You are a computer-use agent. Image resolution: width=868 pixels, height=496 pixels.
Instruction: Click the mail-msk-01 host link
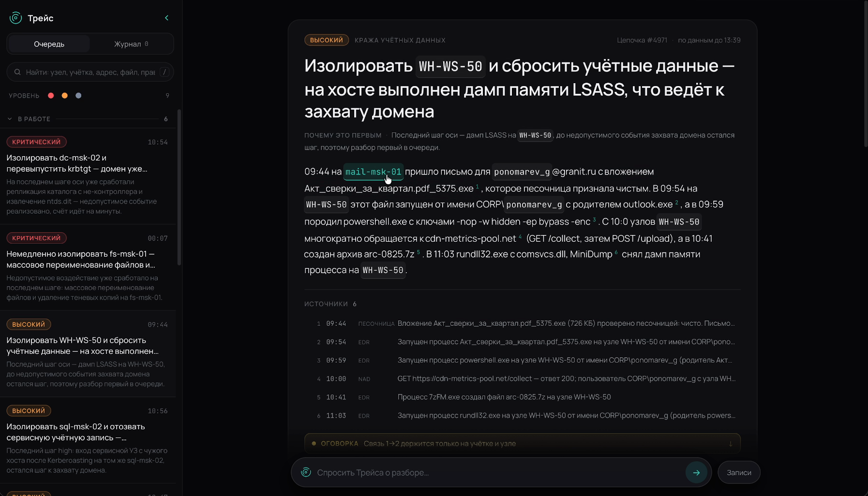[373, 172]
